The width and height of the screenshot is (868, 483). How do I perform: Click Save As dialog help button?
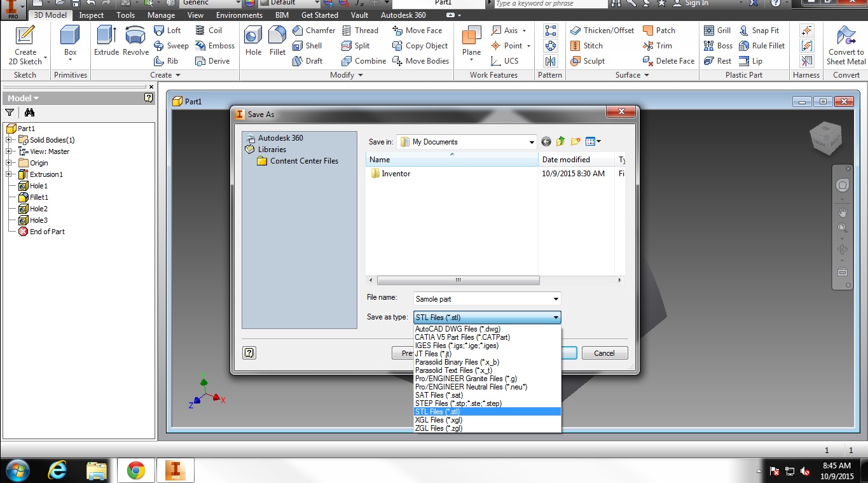click(x=249, y=353)
